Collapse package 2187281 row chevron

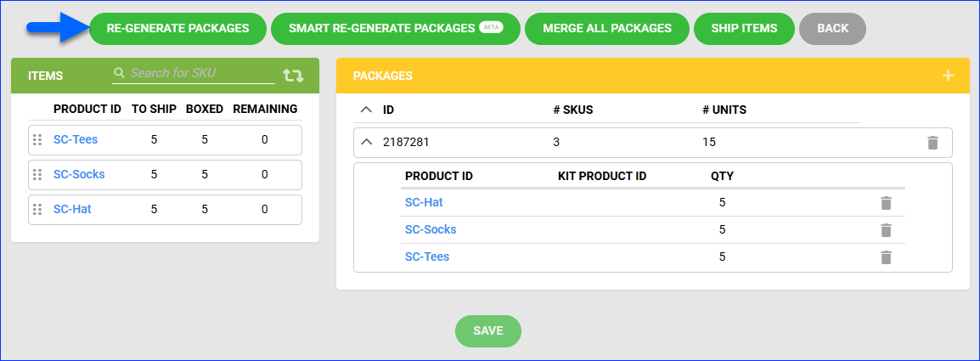coord(366,143)
